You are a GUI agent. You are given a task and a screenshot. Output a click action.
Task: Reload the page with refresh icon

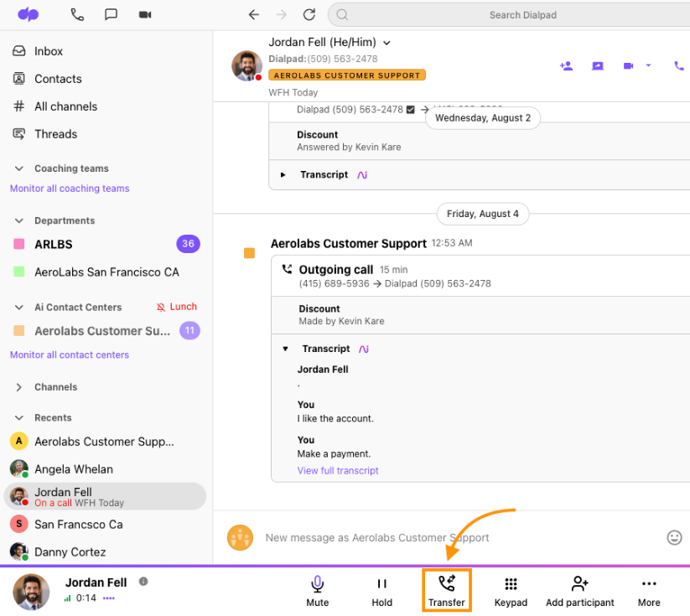(309, 14)
